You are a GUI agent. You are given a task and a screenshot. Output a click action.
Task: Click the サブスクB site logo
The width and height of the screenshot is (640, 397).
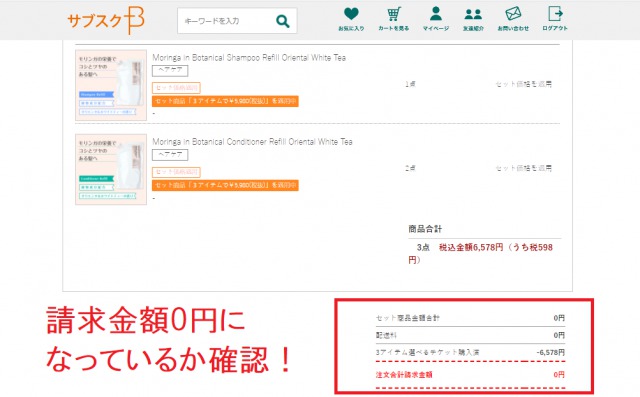coord(106,20)
